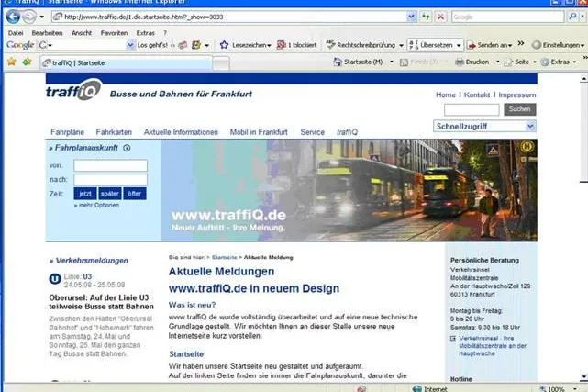Click the Home link at top right
The width and height of the screenshot is (588, 392).
[446, 95]
